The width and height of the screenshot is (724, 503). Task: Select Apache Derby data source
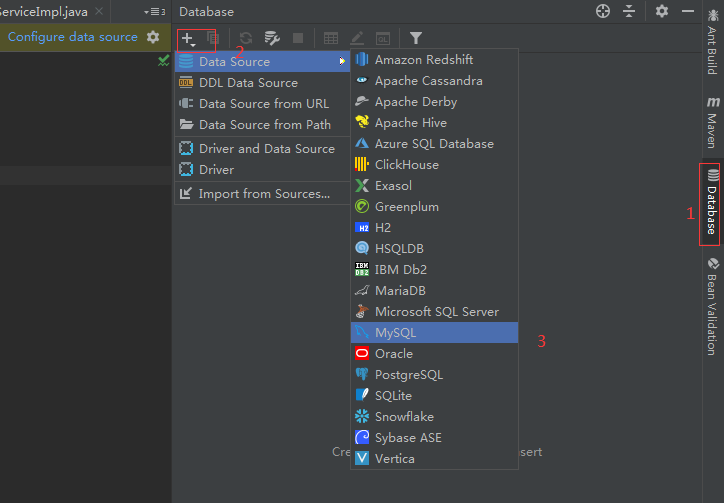pos(434,102)
